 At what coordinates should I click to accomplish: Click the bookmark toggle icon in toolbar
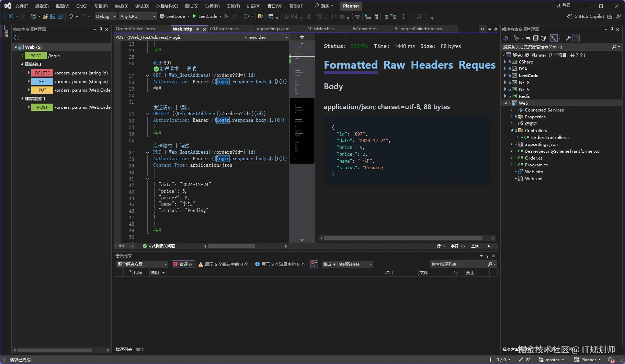[x=404, y=16]
